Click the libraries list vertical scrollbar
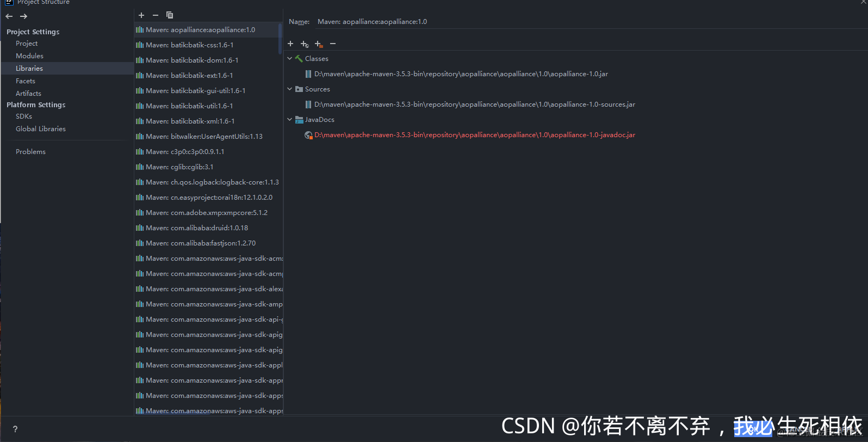868x442 pixels. 280,38
